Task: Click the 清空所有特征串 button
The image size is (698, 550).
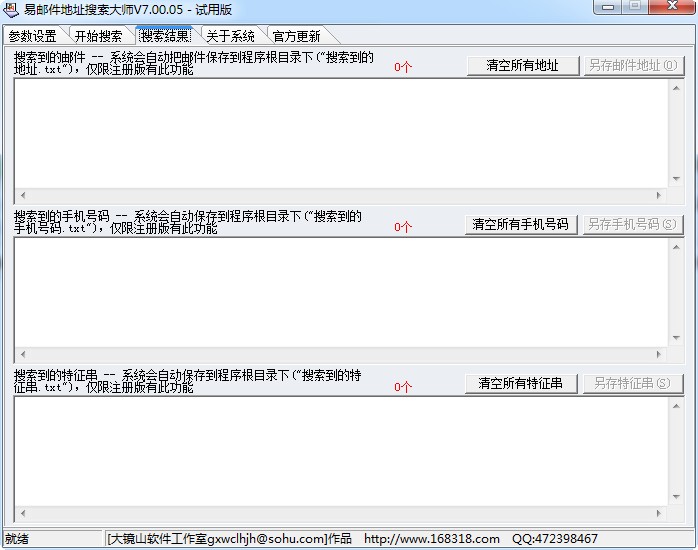Action: (521, 383)
